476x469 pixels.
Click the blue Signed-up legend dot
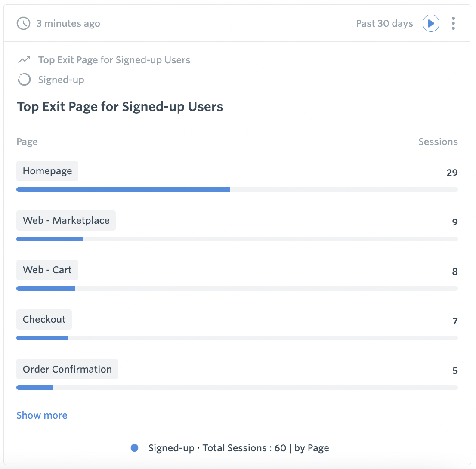point(135,448)
